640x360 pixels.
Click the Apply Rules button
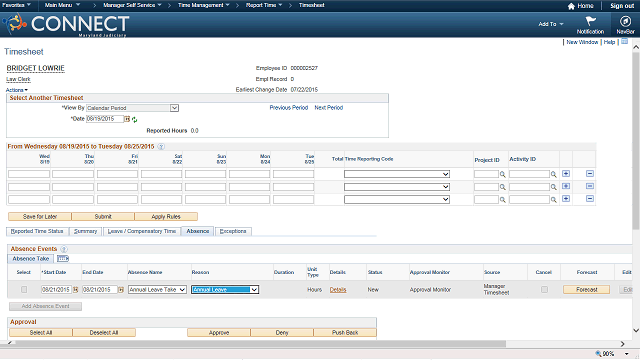coord(166,217)
